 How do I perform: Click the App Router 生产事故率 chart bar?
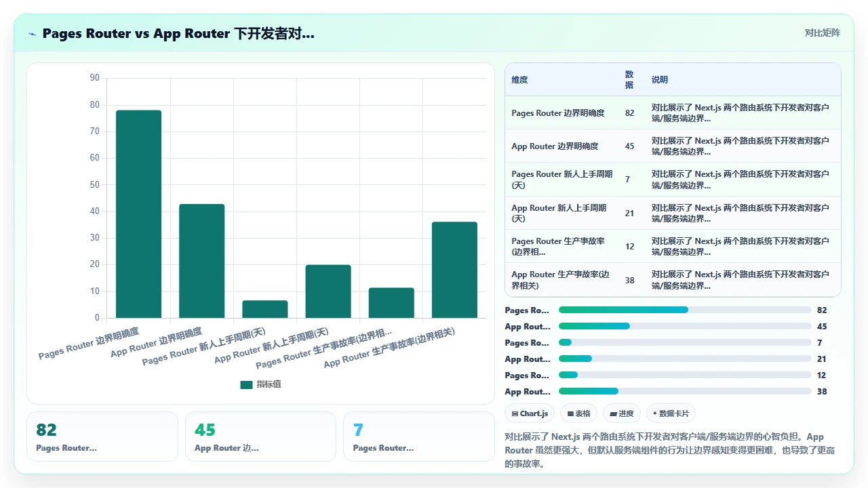(x=454, y=270)
